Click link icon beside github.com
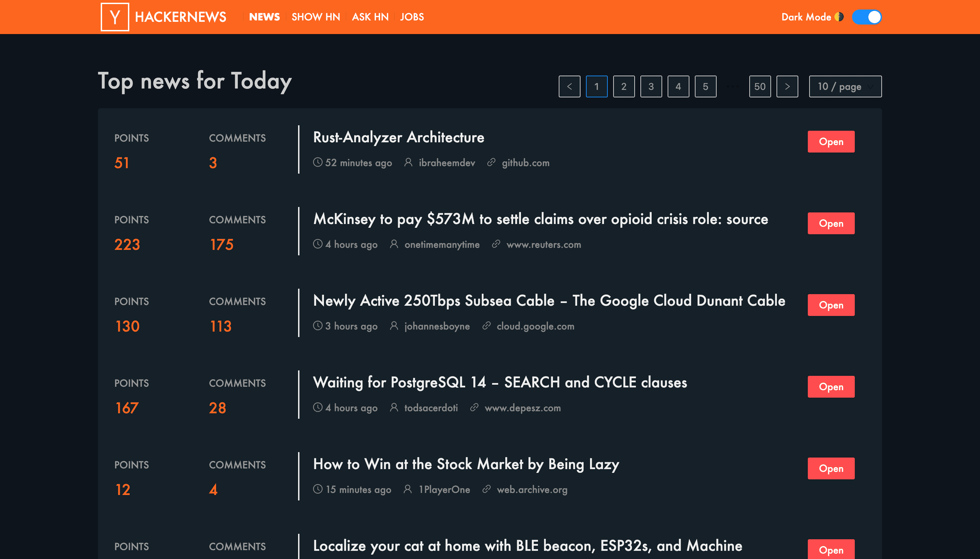This screenshot has height=559, width=980. 491,162
